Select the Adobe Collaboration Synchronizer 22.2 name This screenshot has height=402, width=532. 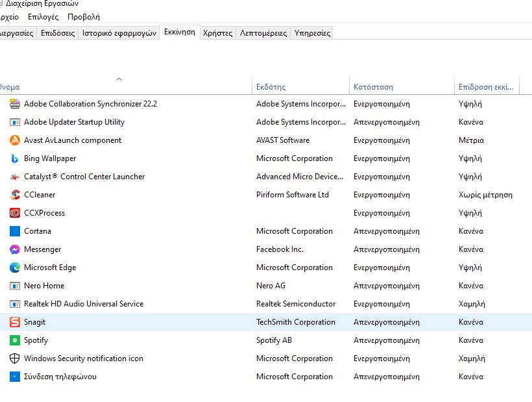91,104
